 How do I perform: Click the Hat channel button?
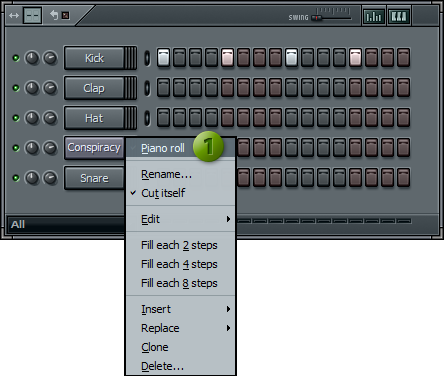[94, 118]
